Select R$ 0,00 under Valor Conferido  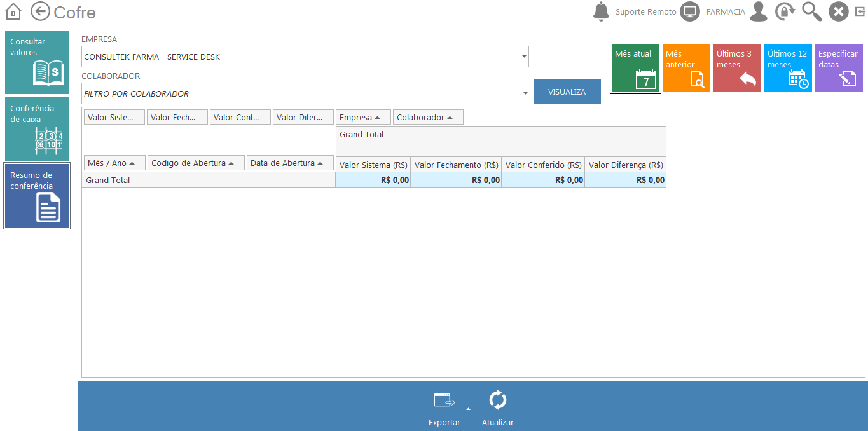point(543,180)
